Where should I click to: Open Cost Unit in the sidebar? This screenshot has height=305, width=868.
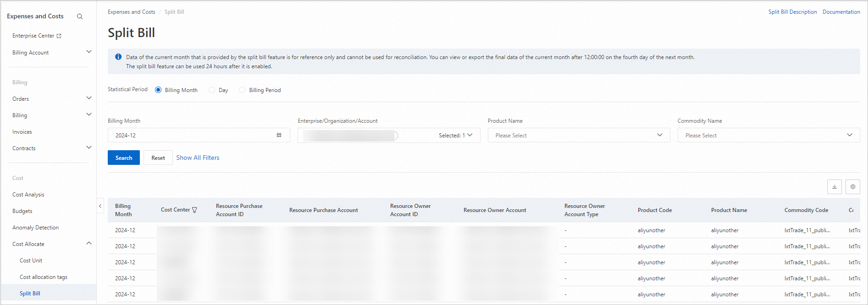pos(31,261)
